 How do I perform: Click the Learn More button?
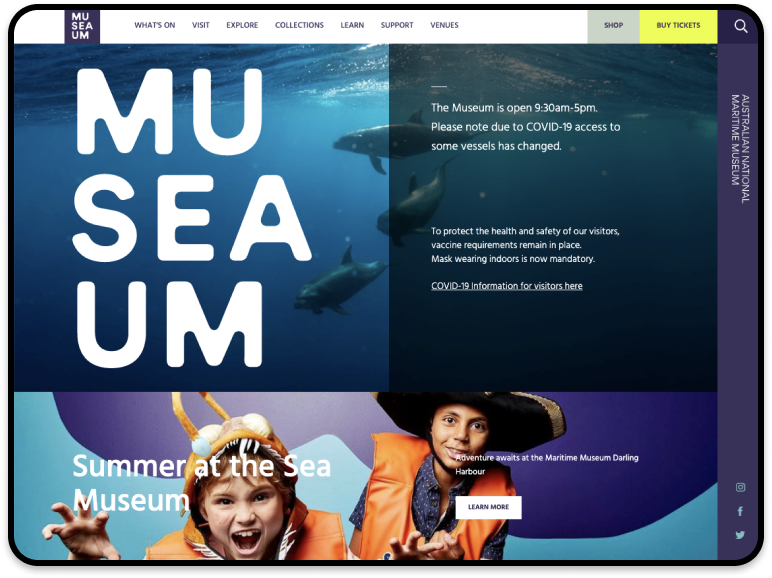point(488,507)
